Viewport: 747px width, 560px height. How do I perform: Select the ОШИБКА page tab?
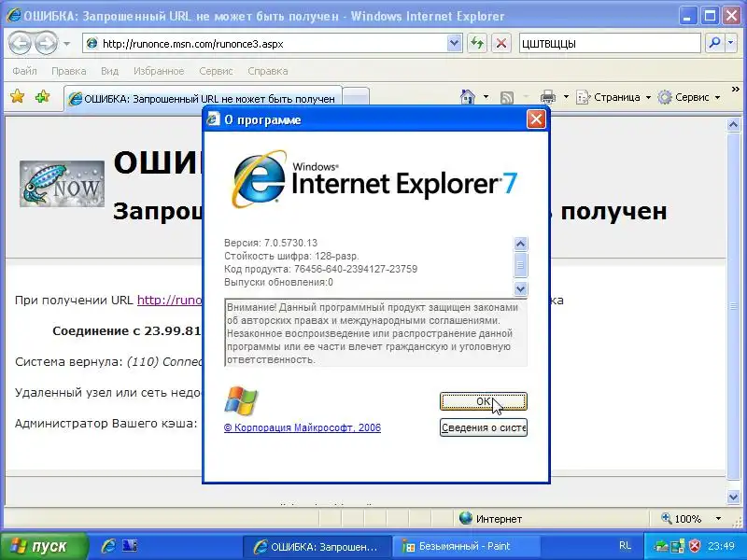pos(204,99)
